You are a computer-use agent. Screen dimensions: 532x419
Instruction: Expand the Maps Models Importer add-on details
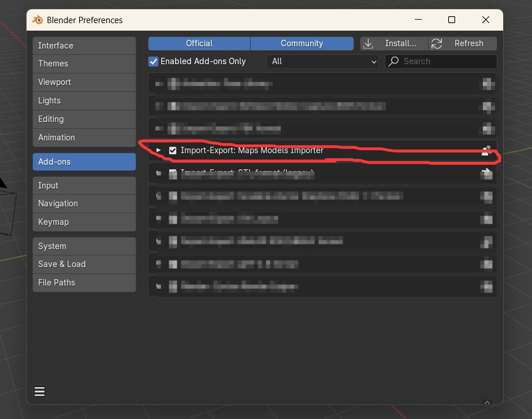158,150
